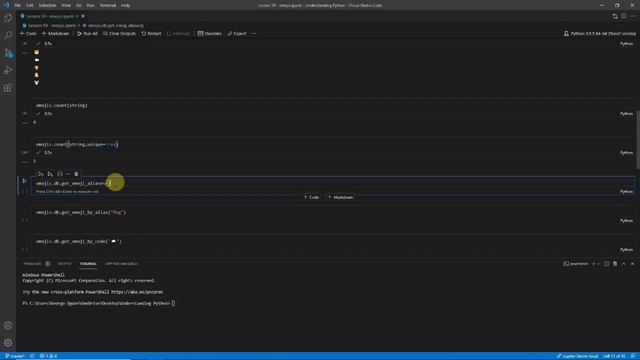This screenshot has width=640, height=360.
Task: Add a Code cell from notebook toolbar
Action: pos(29,33)
